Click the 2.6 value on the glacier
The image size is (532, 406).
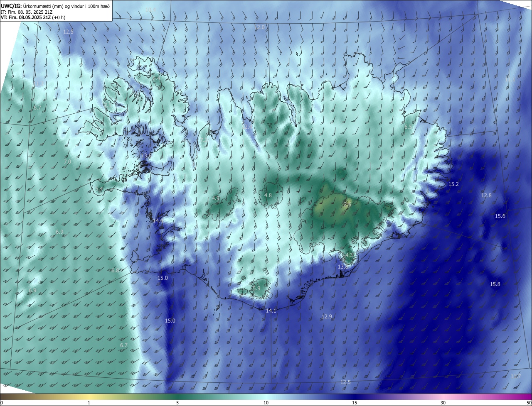pos(347,204)
